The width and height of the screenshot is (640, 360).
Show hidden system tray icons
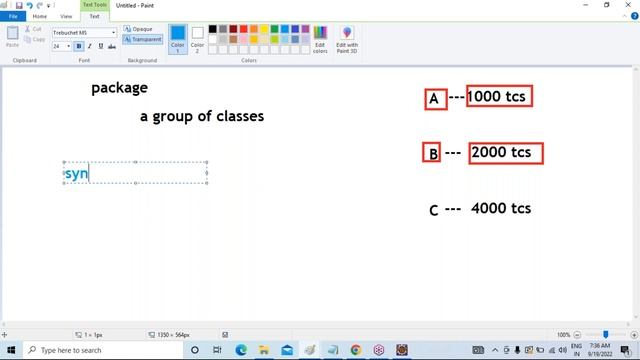coord(495,350)
